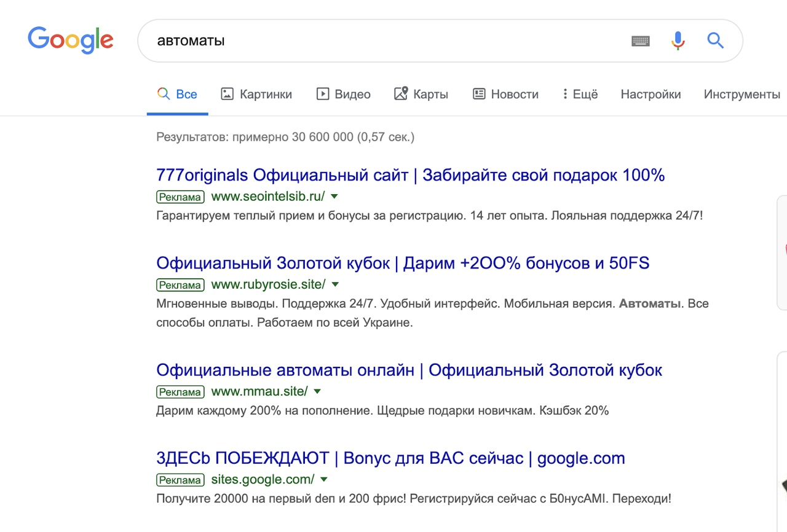Open 777originals Официальный сайт result
The width and height of the screenshot is (787, 532).
tap(411, 175)
